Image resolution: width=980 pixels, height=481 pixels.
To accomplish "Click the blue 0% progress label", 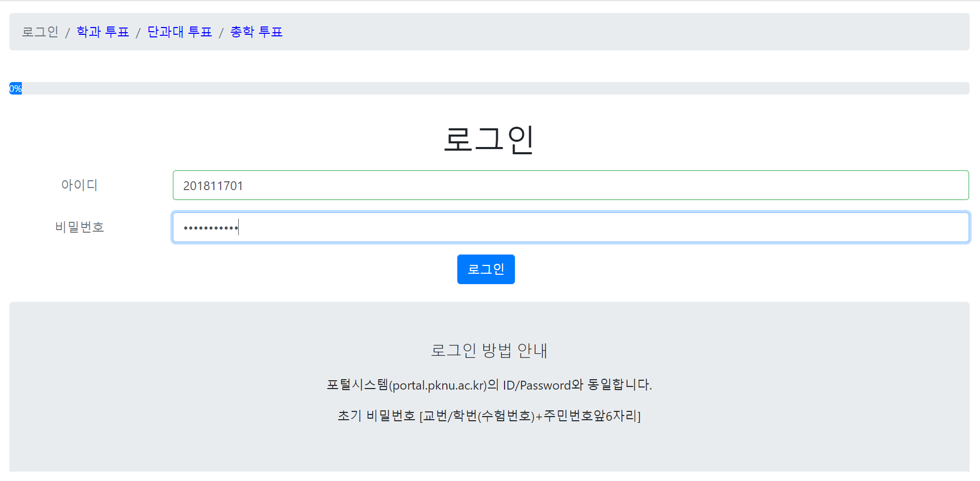I will pos(15,88).
